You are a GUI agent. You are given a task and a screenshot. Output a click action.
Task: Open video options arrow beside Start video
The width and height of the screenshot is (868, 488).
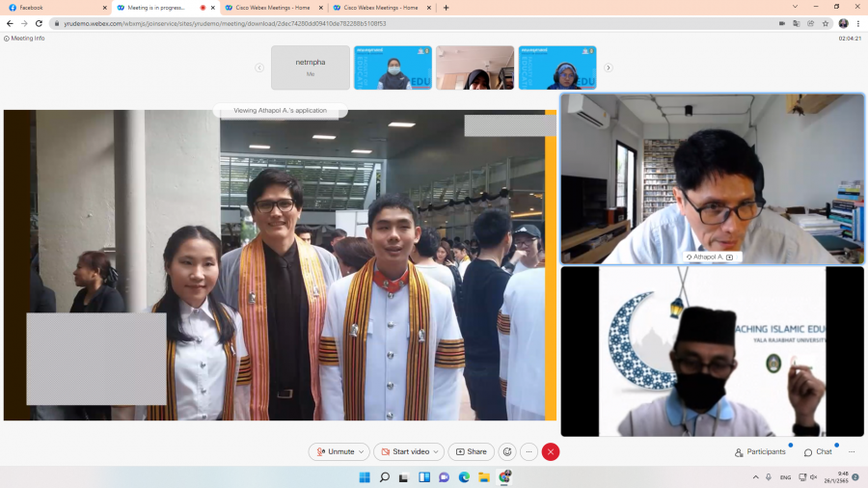coord(437,451)
